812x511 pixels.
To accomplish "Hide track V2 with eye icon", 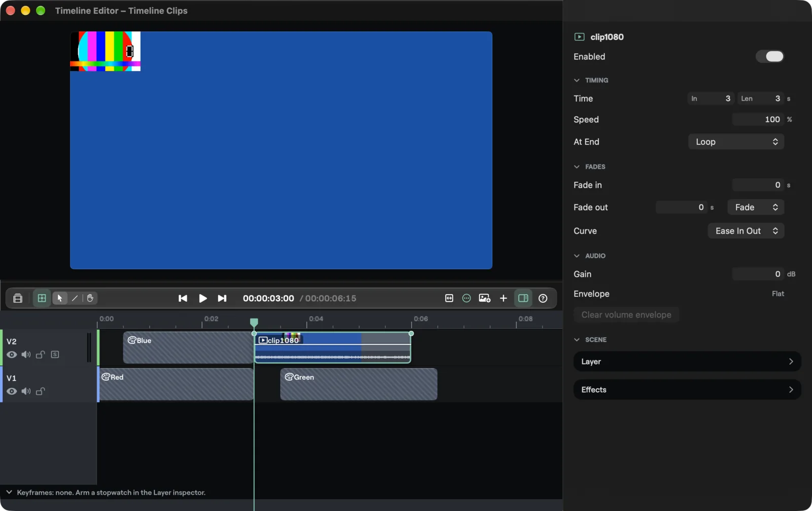I will tap(12, 355).
